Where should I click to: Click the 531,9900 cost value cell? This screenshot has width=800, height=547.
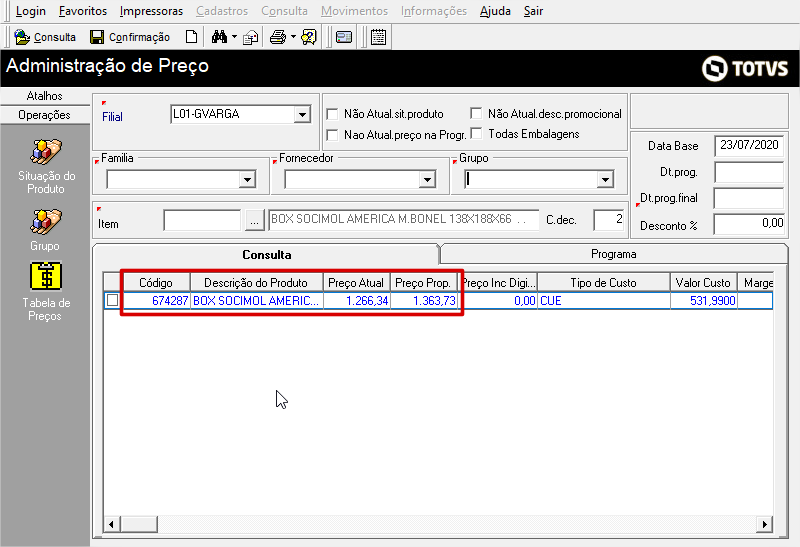point(703,301)
